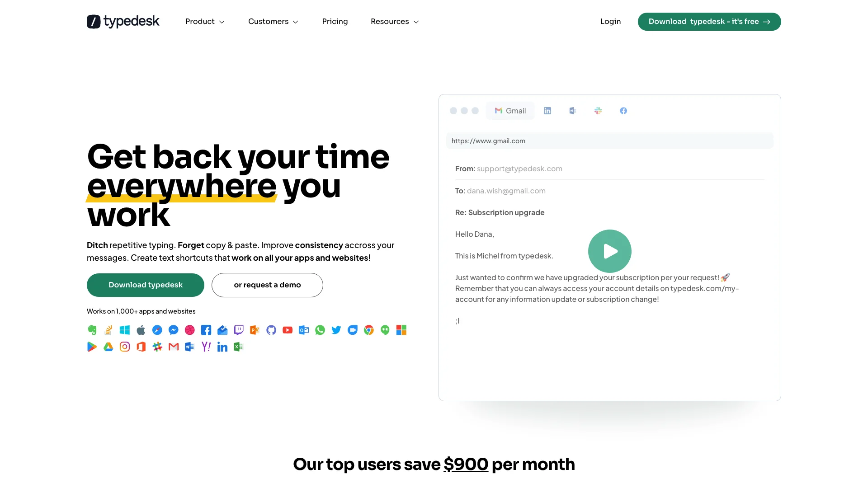Click Download typedesk it's free button

[x=709, y=21]
